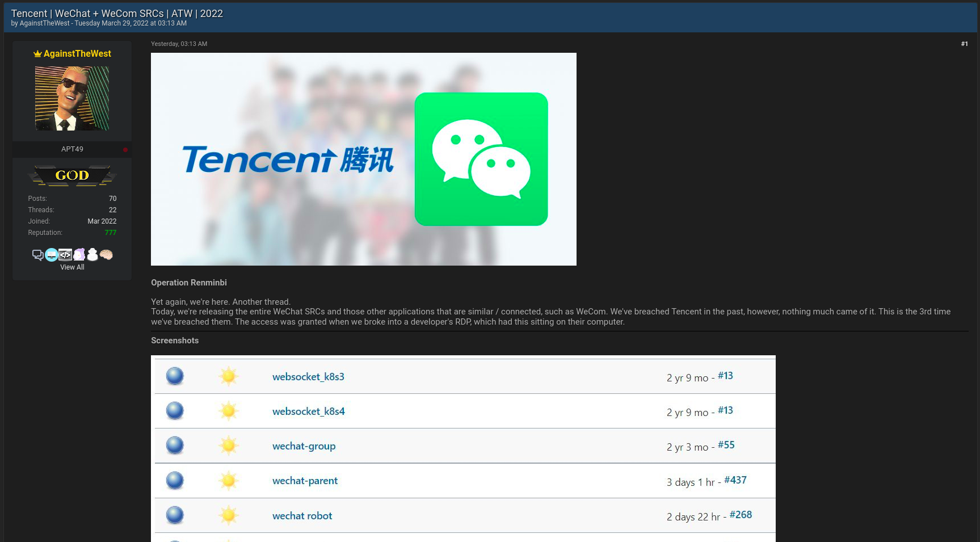Click the code brackets award badge
Image resolution: width=980 pixels, height=542 pixels.
(65, 254)
